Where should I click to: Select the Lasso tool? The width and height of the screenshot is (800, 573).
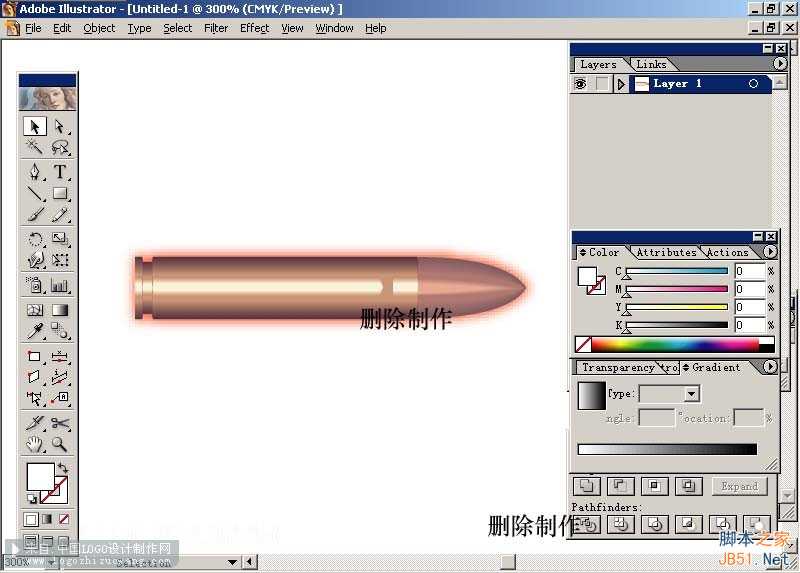60,147
